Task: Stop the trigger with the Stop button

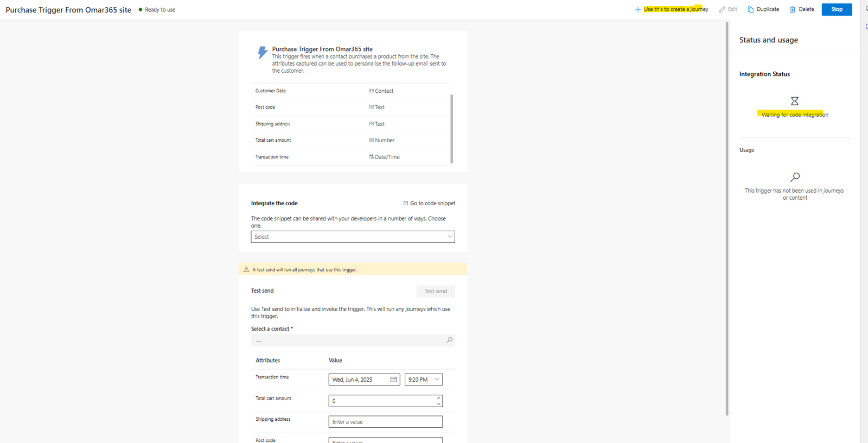Action: click(837, 9)
